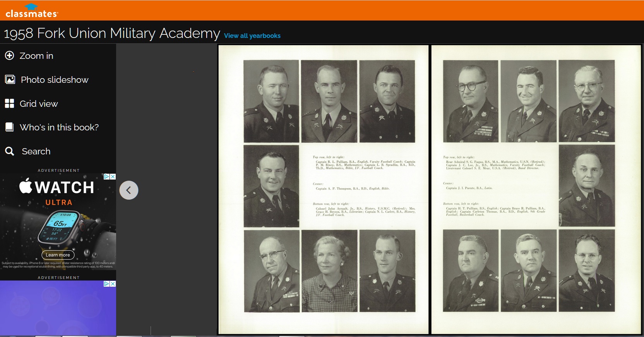Click the Grid view squares icon
The image size is (644, 337).
[9, 104]
